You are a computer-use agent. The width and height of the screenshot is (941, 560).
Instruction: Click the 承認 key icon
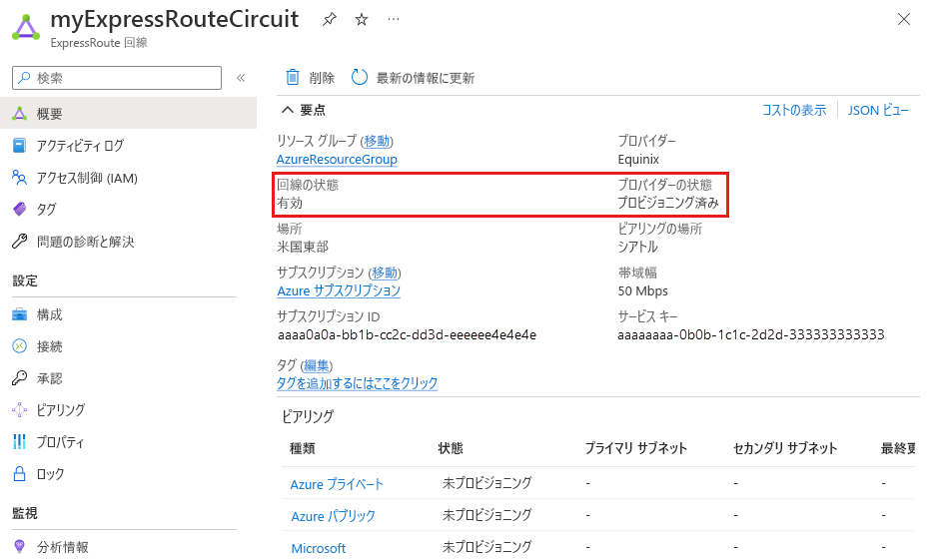(x=19, y=377)
